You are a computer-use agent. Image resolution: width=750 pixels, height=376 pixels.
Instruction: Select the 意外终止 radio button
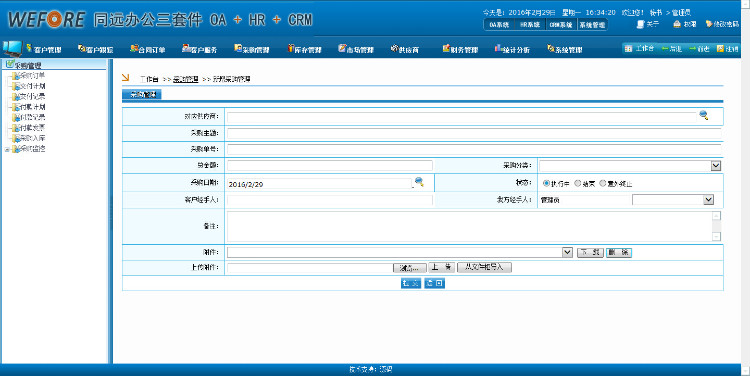coord(603,183)
